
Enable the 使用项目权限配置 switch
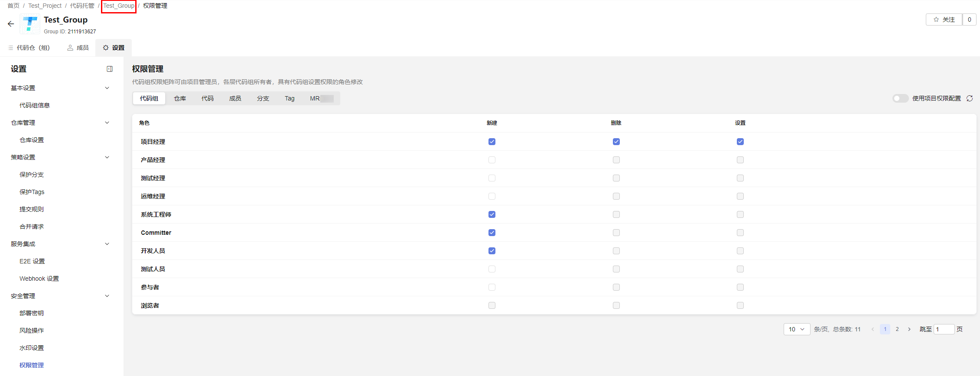pos(900,98)
